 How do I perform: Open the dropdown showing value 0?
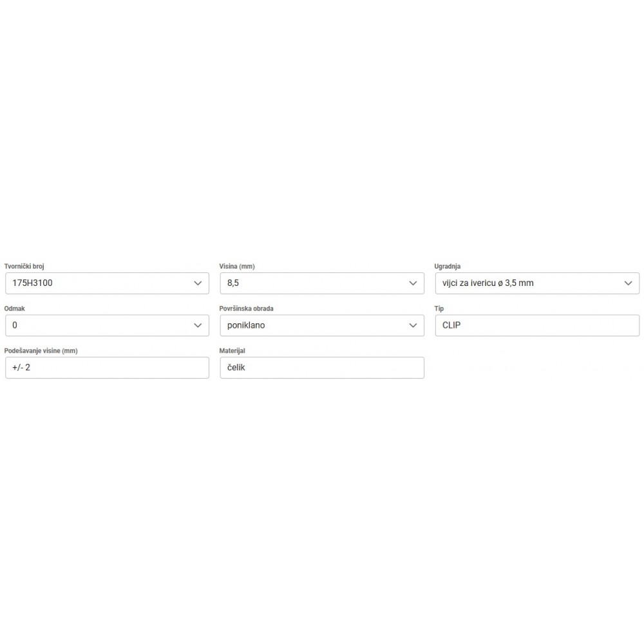pos(97,326)
